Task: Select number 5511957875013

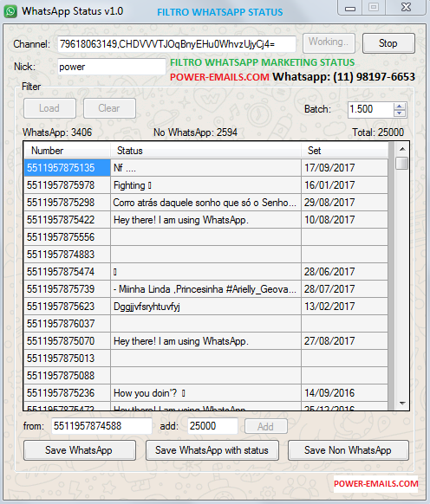Action: [68, 359]
